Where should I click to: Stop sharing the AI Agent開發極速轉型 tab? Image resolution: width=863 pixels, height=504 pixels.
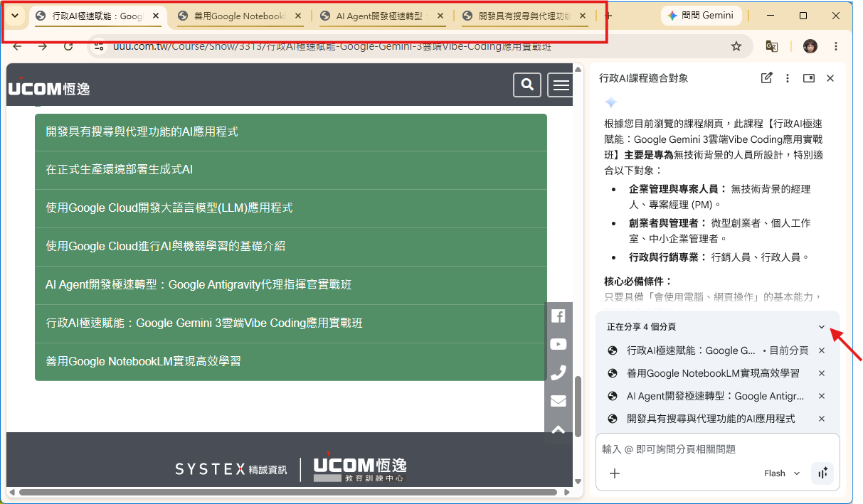822,396
